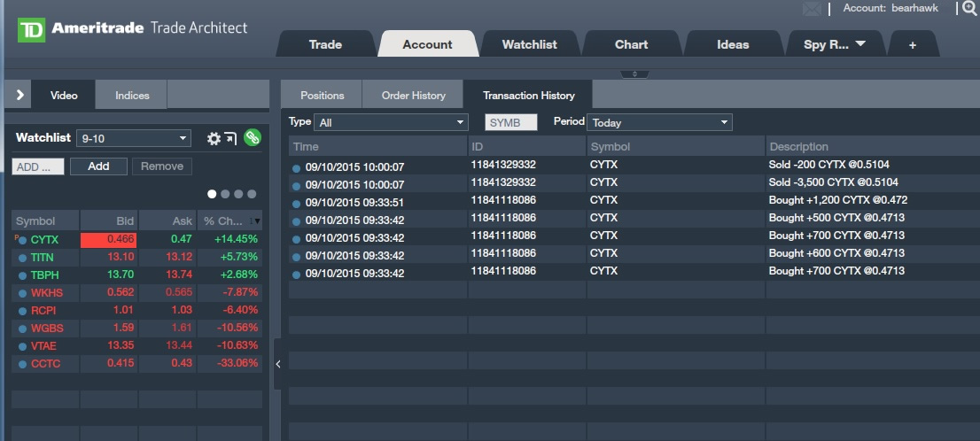Click the SYMB symbol filter field
Image resolution: width=980 pixels, height=441 pixels.
click(x=511, y=122)
